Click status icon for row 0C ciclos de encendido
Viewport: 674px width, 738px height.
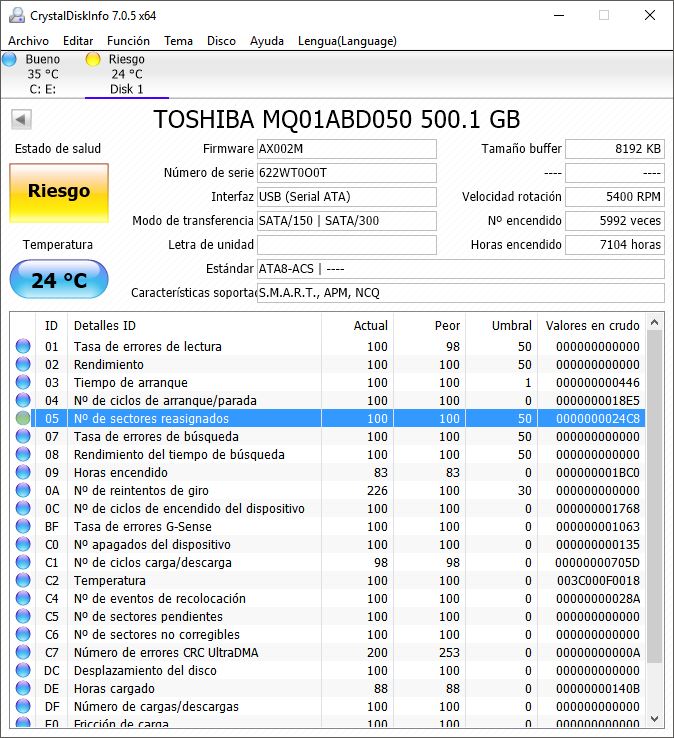tap(23, 508)
